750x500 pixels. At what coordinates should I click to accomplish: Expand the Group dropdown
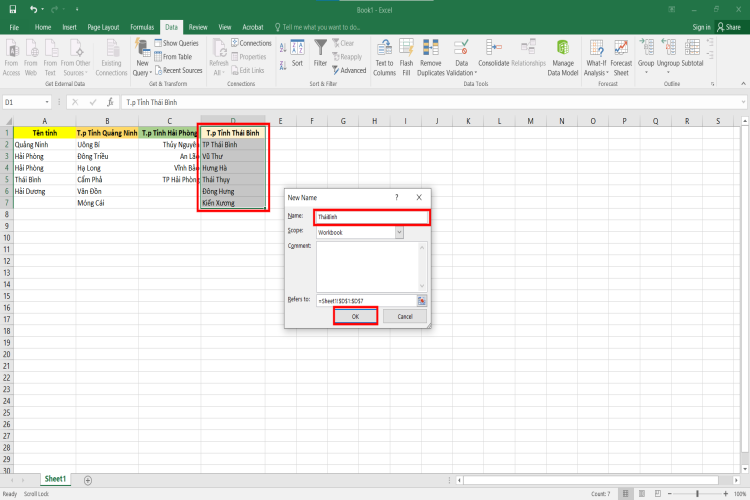[x=646, y=73]
